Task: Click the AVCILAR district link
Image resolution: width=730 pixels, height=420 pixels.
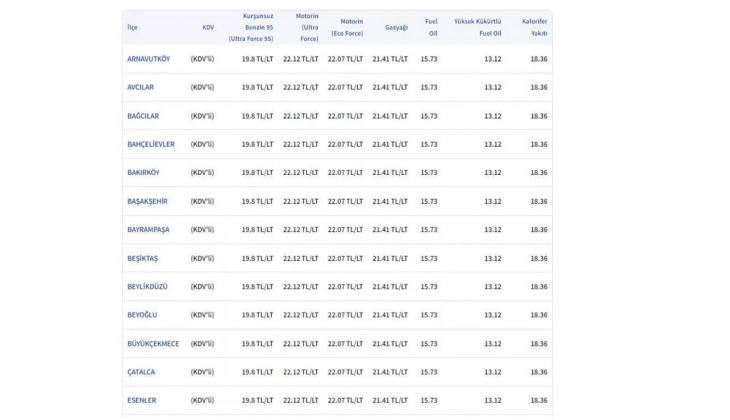Action: coord(140,87)
